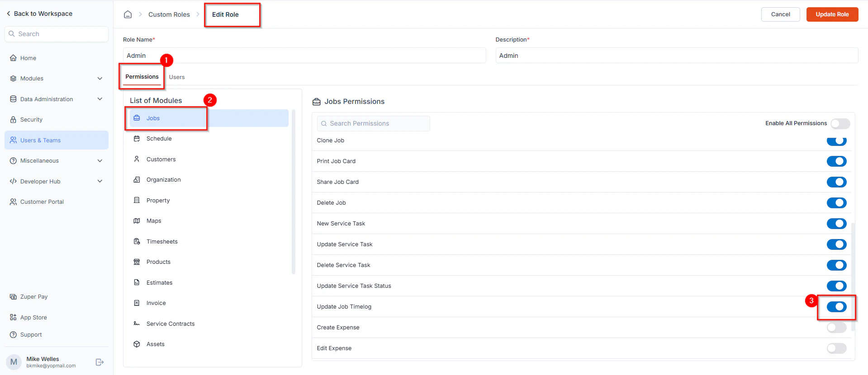Open Zuper Pay icon in sidebar
Image resolution: width=868 pixels, height=375 pixels.
coord(13,297)
